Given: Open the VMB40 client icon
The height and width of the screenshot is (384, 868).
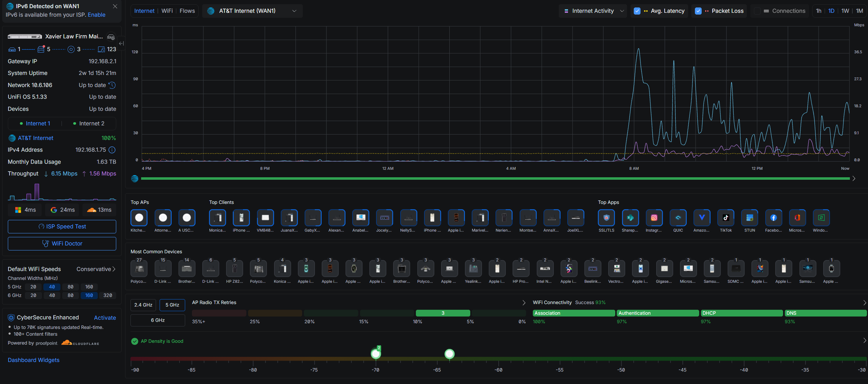Looking at the screenshot, I should point(265,218).
